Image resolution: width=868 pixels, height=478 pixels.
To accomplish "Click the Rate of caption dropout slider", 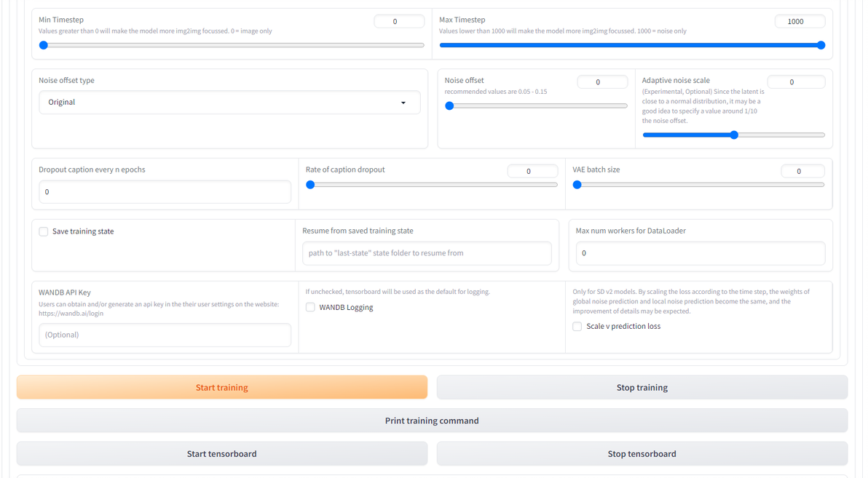I will click(434, 185).
